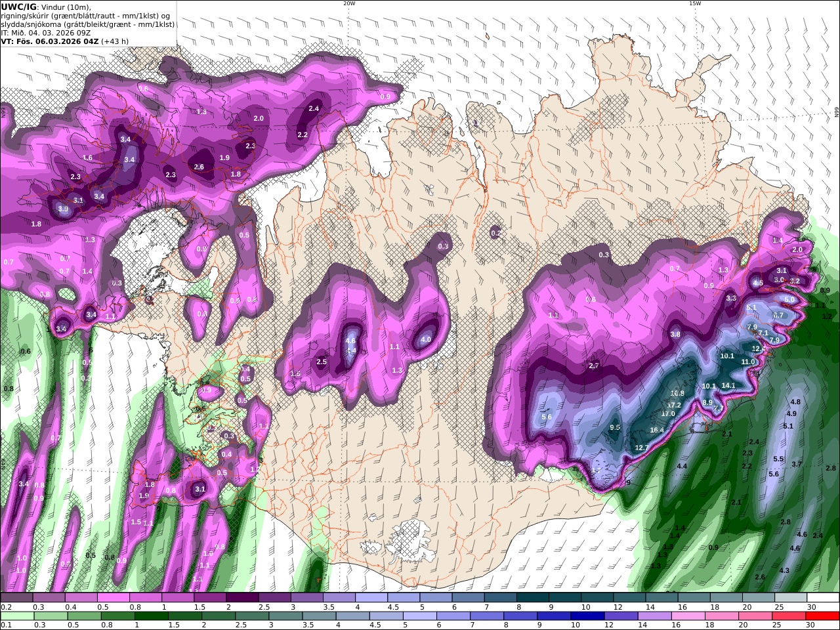The image size is (840, 630).
Task: Click the IT: Mið. 04. 03. 2026 09Z line
Action: [x=46, y=32]
